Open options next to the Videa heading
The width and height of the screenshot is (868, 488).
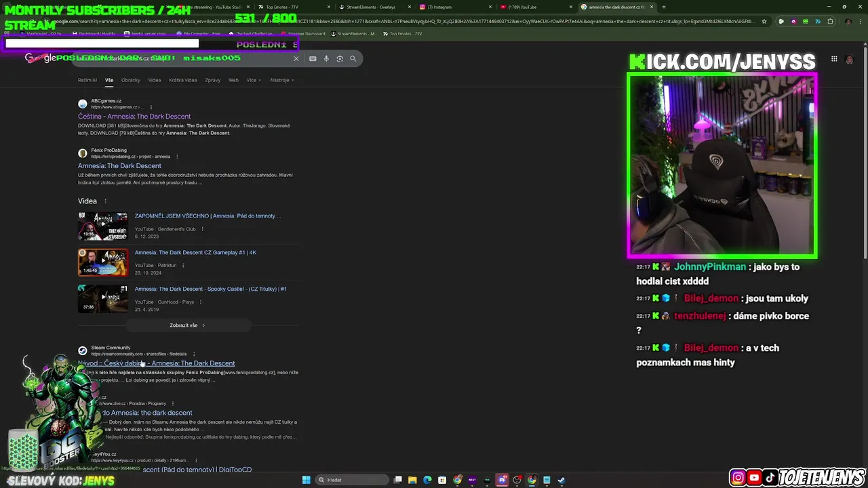pyautogui.click(x=105, y=201)
